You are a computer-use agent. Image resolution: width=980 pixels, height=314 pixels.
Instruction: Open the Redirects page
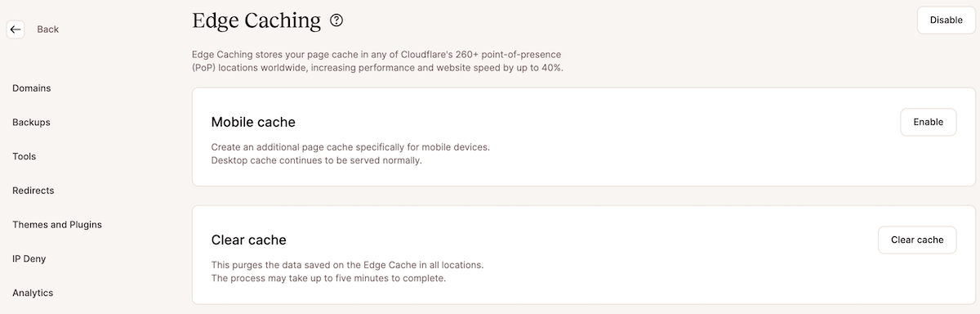pyautogui.click(x=33, y=191)
